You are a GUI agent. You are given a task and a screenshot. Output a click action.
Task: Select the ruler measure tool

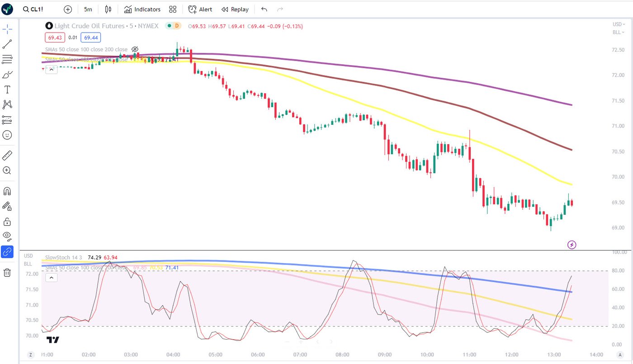click(7, 156)
